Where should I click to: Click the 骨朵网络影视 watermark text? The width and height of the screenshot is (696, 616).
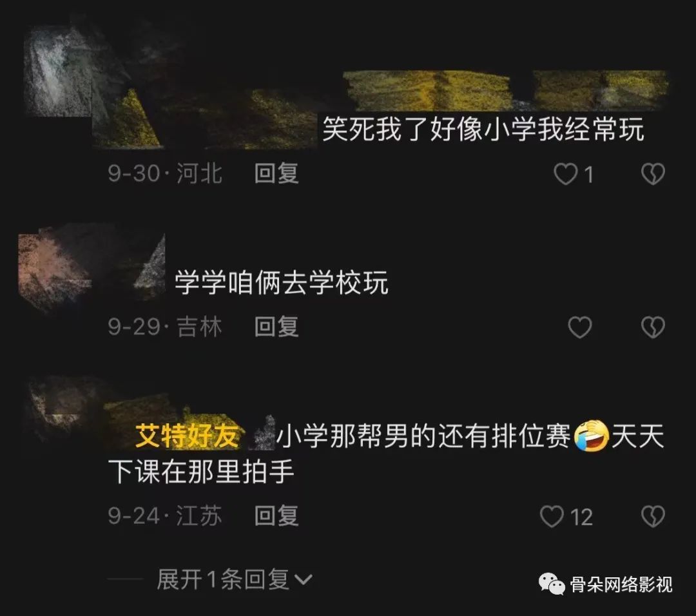(x=621, y=584)
